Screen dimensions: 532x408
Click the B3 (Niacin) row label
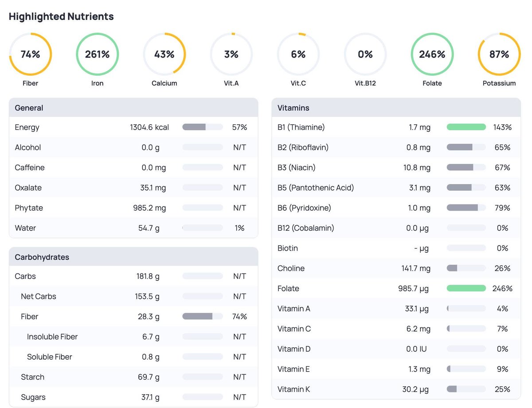click(x=297, y=168)
